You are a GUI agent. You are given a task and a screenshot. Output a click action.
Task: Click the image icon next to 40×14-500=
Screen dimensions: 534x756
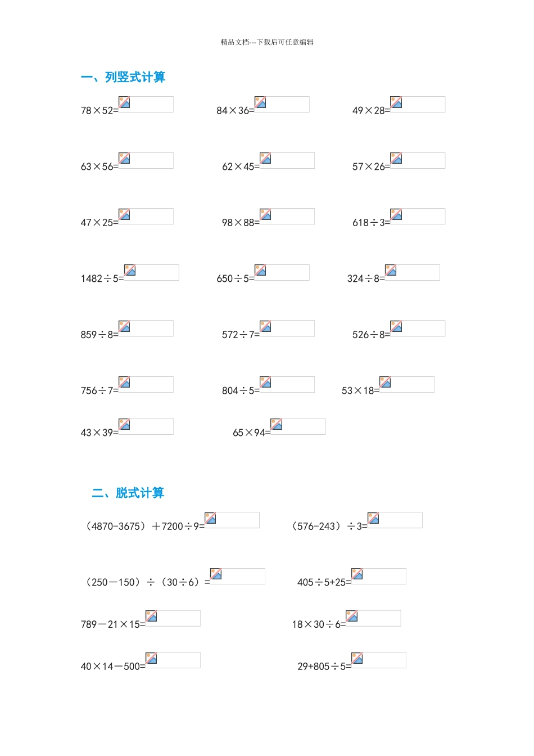pyautogui.click(x=151, y=658)
